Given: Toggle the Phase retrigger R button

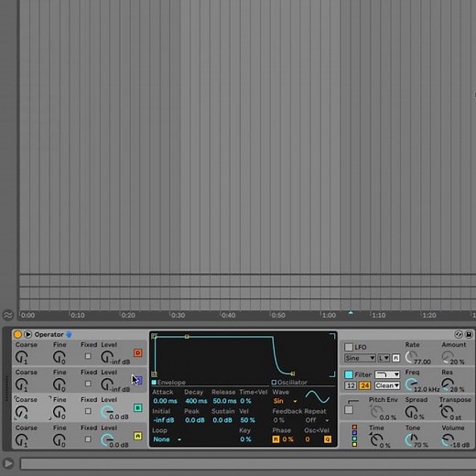Looking at the screenshot, I should point(276,439).
